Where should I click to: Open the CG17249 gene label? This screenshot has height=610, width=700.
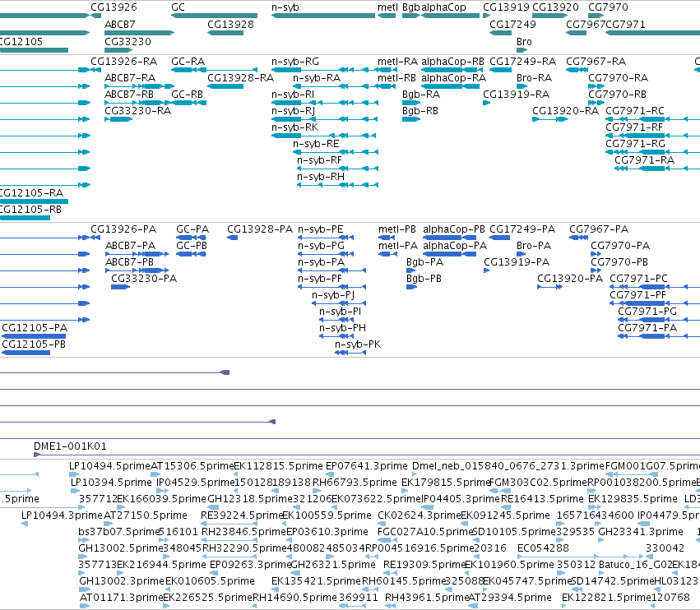click(512, 24)
